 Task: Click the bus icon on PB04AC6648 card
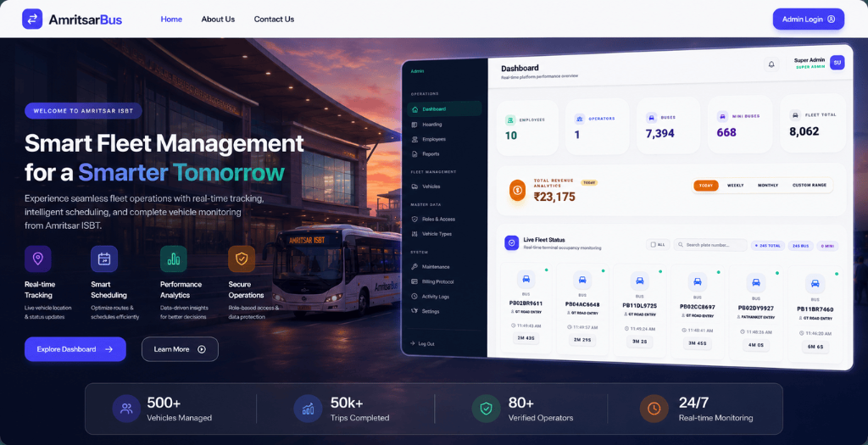pos(582,280)
